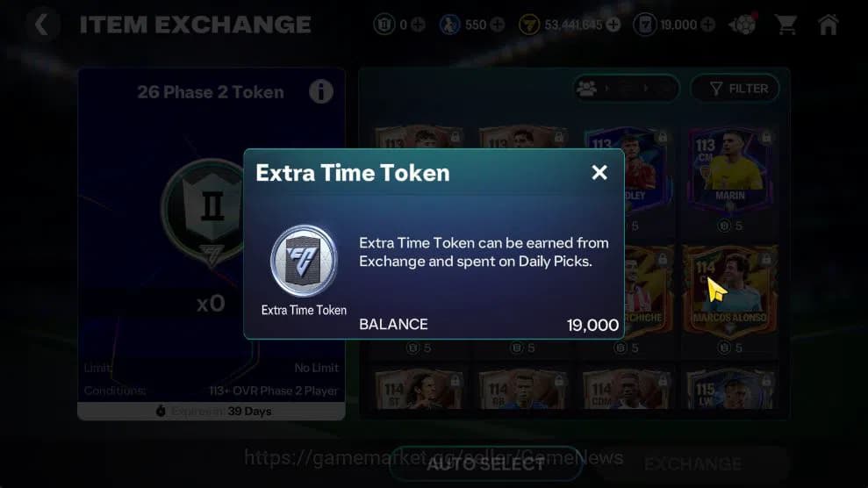Go back using the back arrow

pos(41,25)
